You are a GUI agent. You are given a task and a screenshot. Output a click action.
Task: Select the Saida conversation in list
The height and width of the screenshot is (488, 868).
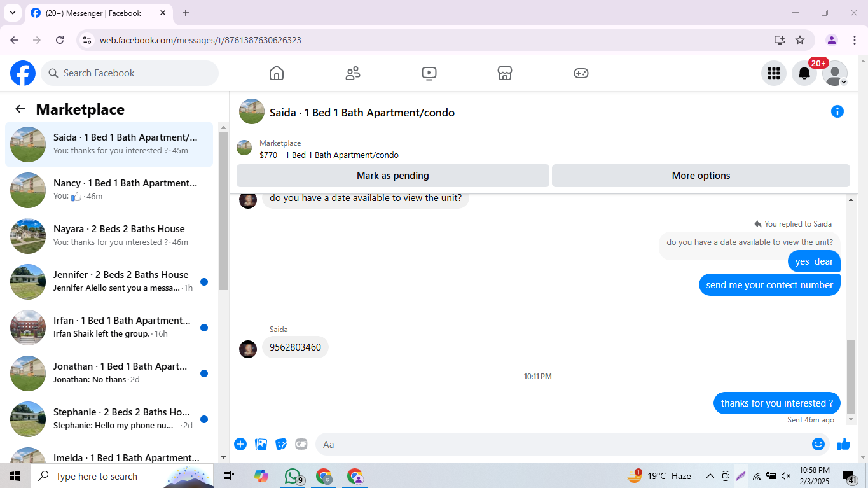(109, 144)
